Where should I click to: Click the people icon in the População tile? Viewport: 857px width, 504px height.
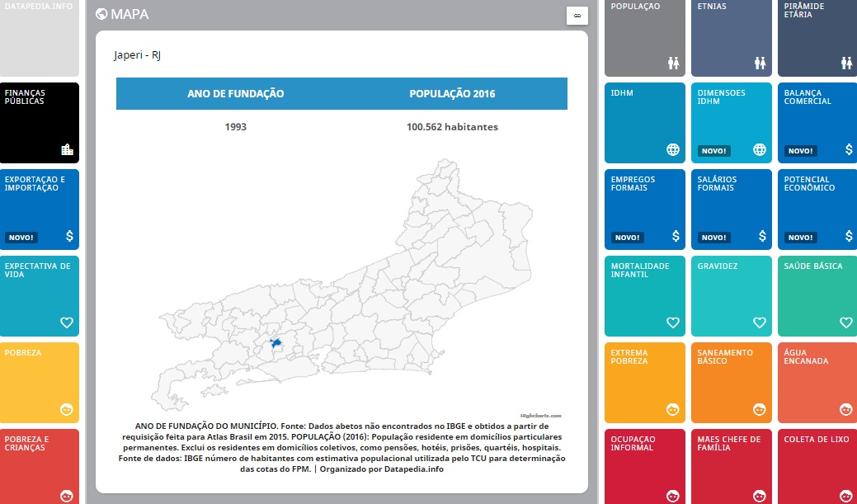pos(673,63)
